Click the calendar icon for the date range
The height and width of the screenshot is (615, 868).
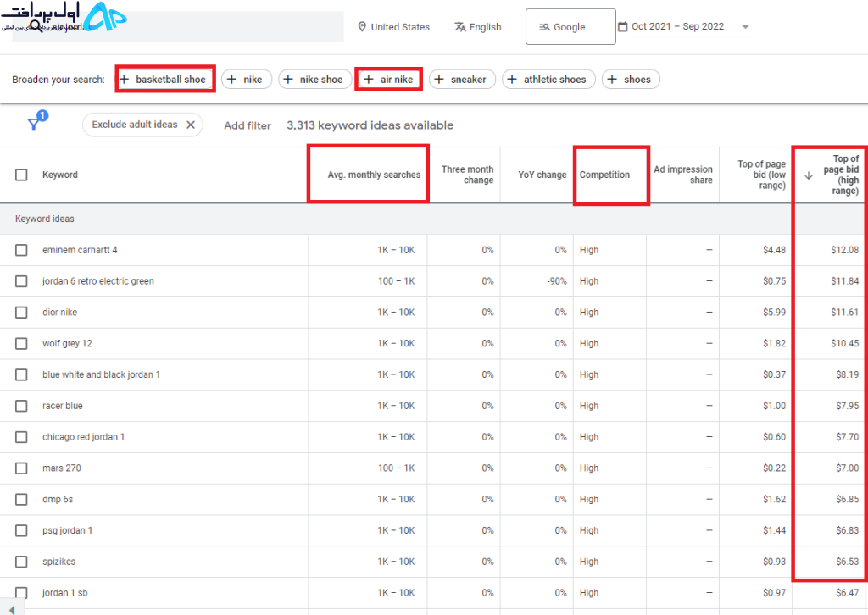point(623,26)
